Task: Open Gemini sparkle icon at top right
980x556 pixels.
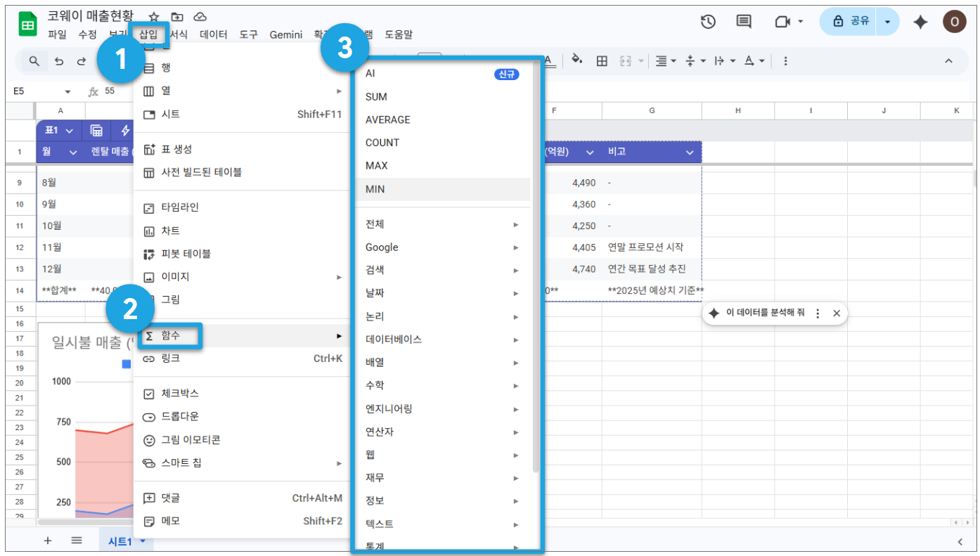Action: point(920,22)
